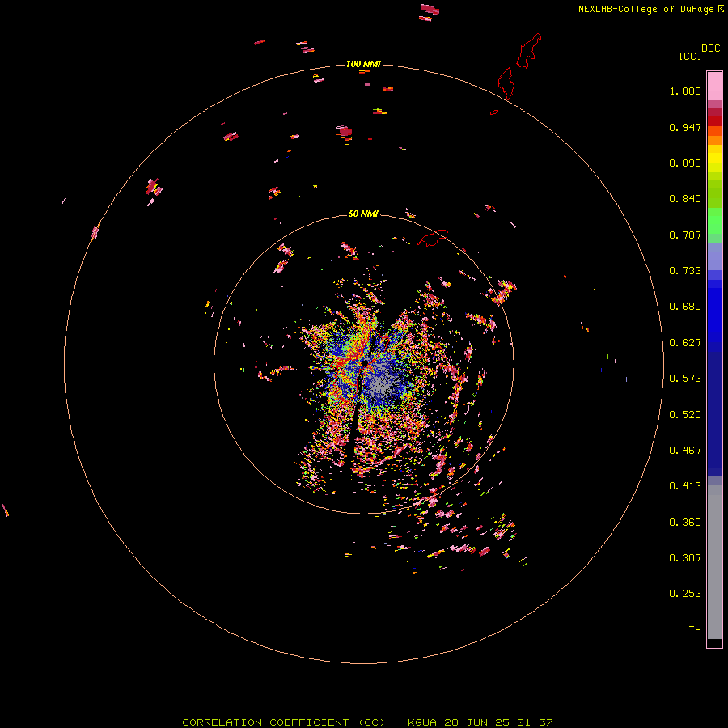This screenshot has height=728, width=728.
Task: Click the northernmost red island outline
Action: click(x=529, y=51)
